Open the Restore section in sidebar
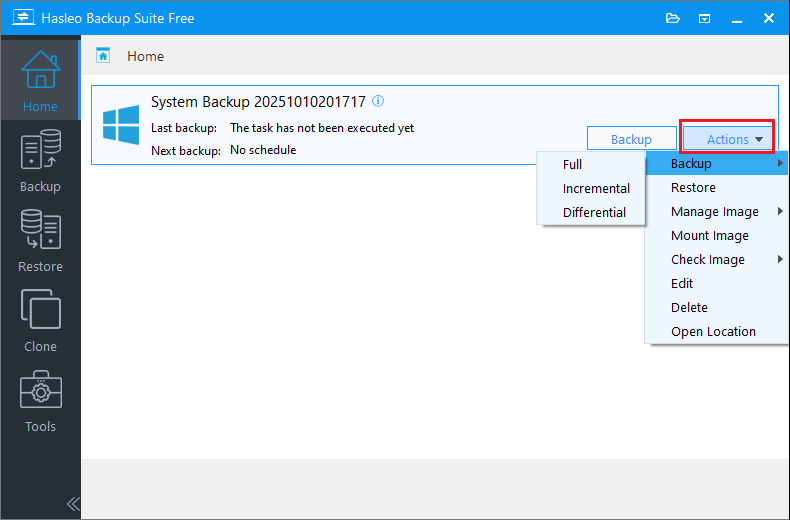The height and width of the screenshot is (520, 790). (40, 240)
